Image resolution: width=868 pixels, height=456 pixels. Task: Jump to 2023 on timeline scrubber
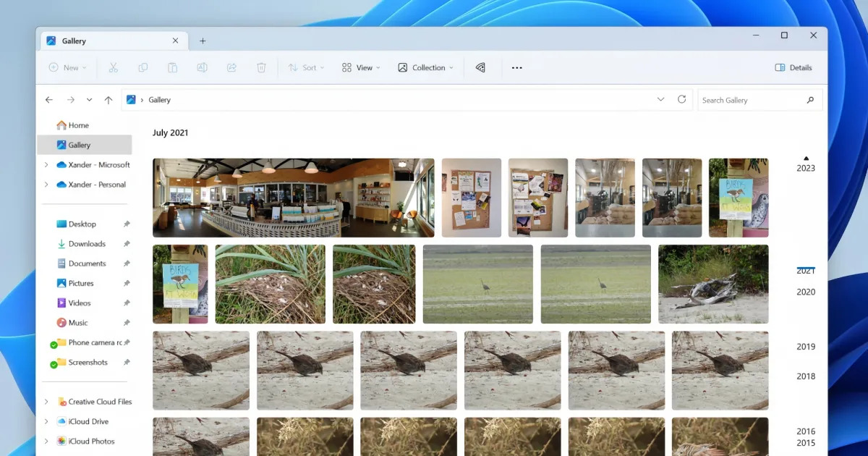coord(806,168)
